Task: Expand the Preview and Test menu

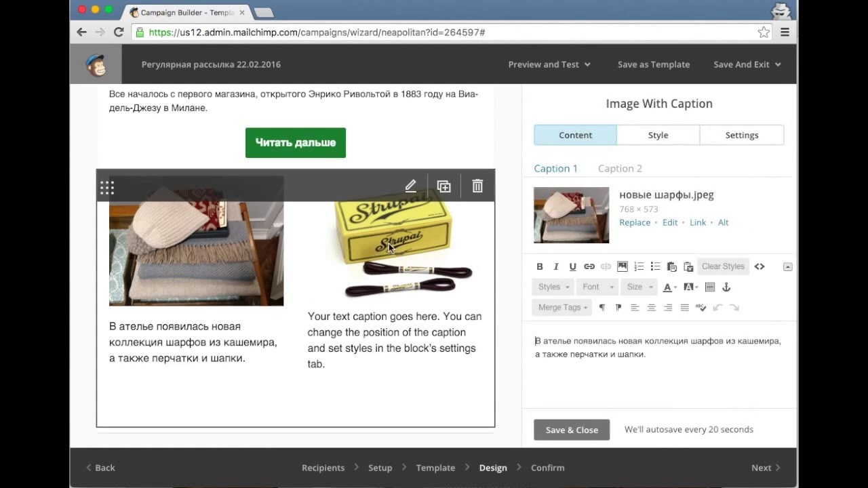Action: click(x=549, y=64)
